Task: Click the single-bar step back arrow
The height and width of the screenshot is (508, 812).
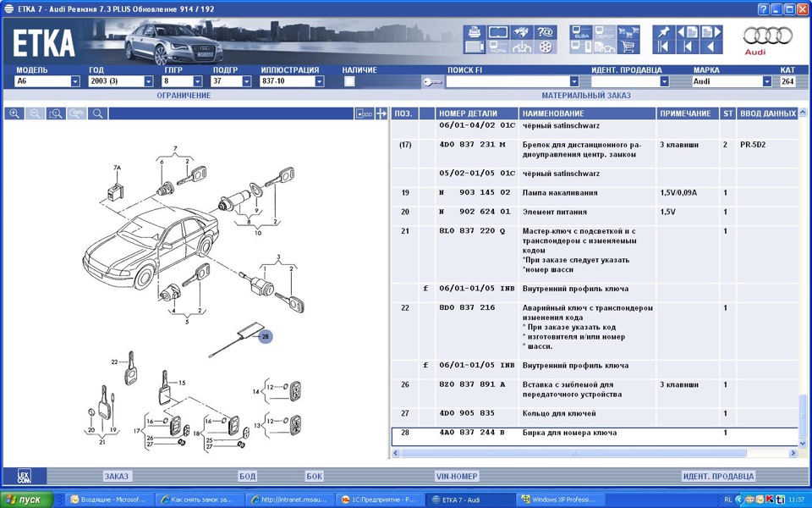Action: coord(687,47)
